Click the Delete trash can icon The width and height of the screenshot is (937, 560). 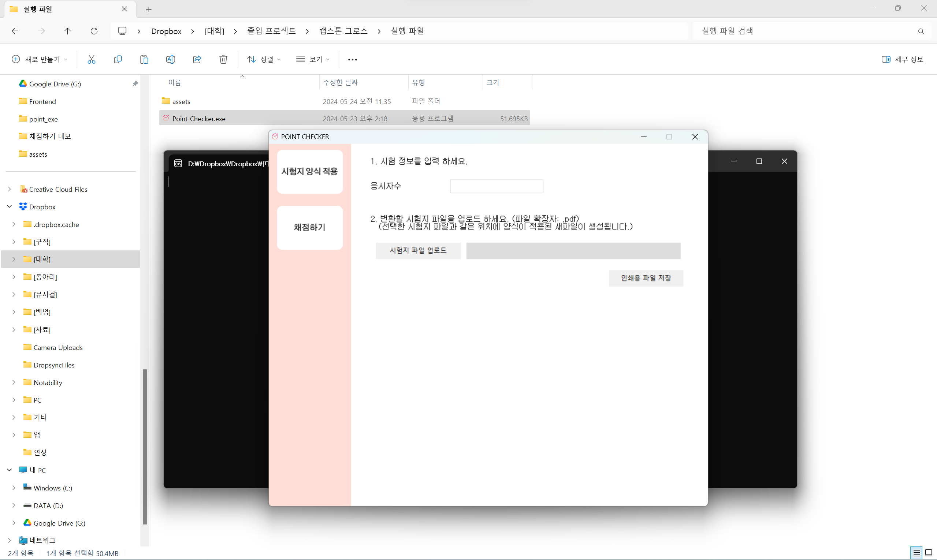[223, 59]
